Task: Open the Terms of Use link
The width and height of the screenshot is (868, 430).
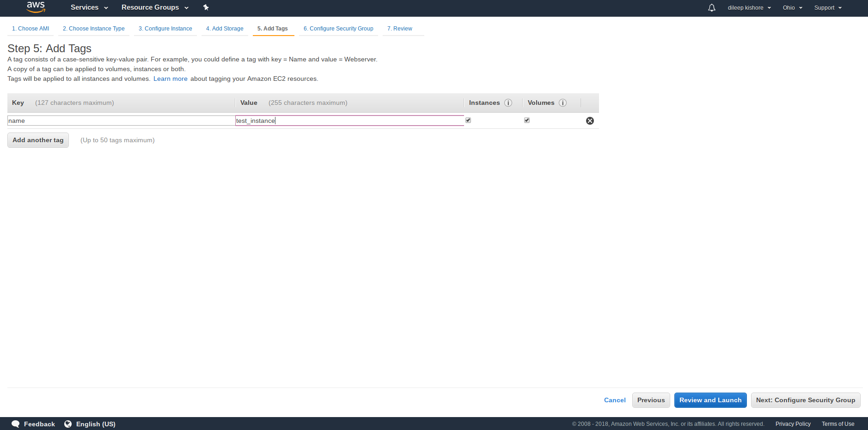Action: pyautogui.click(x=838, y=424)
